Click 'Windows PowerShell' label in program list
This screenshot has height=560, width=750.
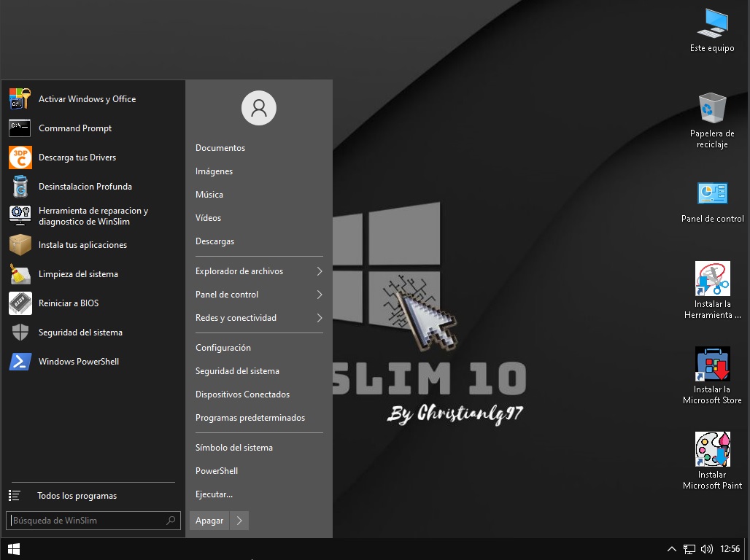(79, 362)
